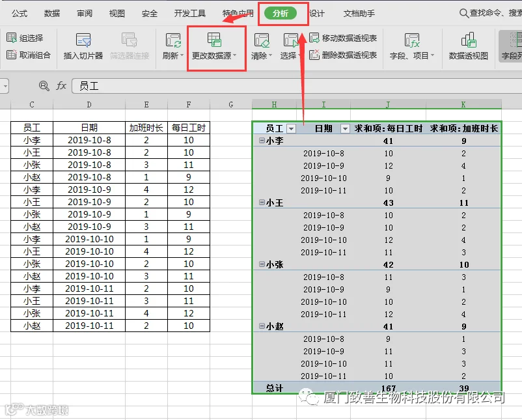Screen dimensions: 522x420
Task: Collapse the 小李 group in pivot table
Action: pos(262,141)
